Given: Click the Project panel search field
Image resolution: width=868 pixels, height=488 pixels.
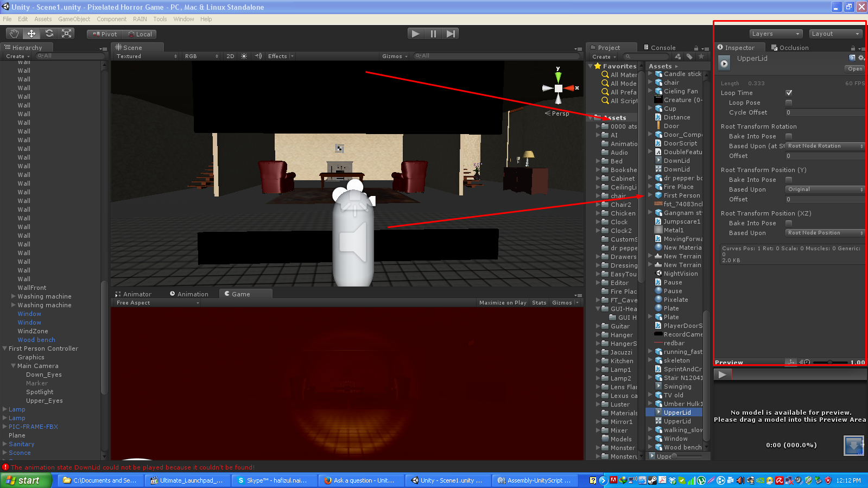Looking at the screenshot, I should 646,56.
